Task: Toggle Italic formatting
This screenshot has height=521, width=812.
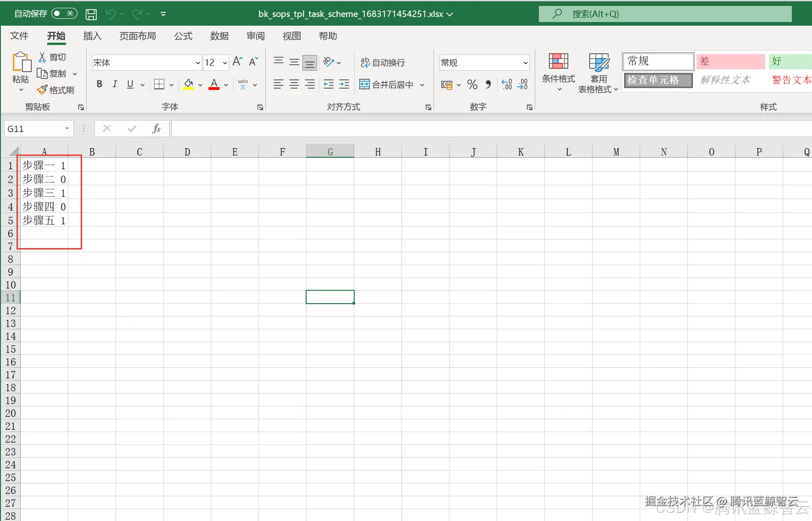Action: click(115, 84)
